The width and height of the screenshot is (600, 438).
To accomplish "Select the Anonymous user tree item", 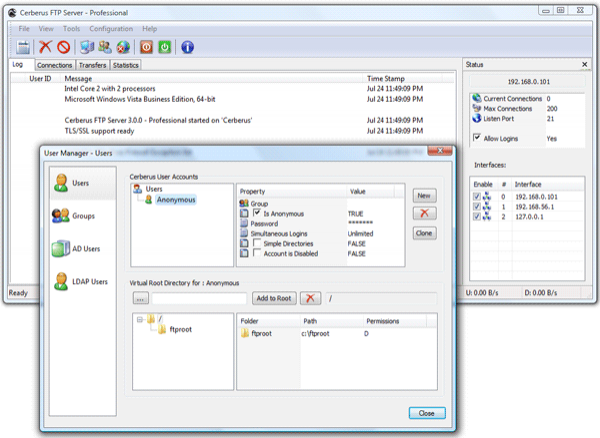I will coord(175,199).
